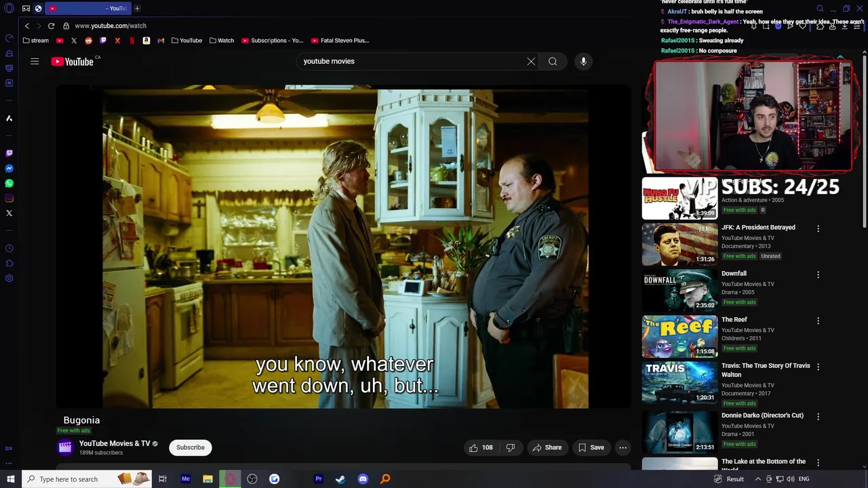This screenshot has height=488, width=868.
Task: Open 'Subscriptions - Yo...' bookmark
Action: (x=272, y=41)
